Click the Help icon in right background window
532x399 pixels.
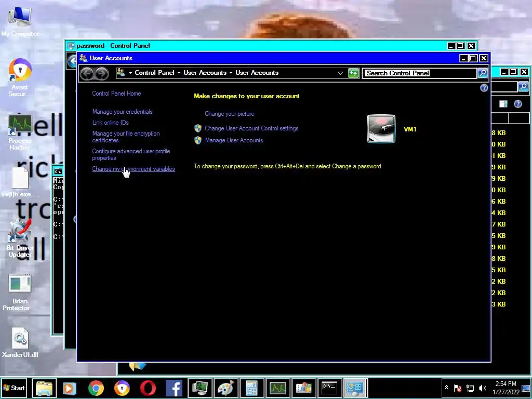(518, 104)
